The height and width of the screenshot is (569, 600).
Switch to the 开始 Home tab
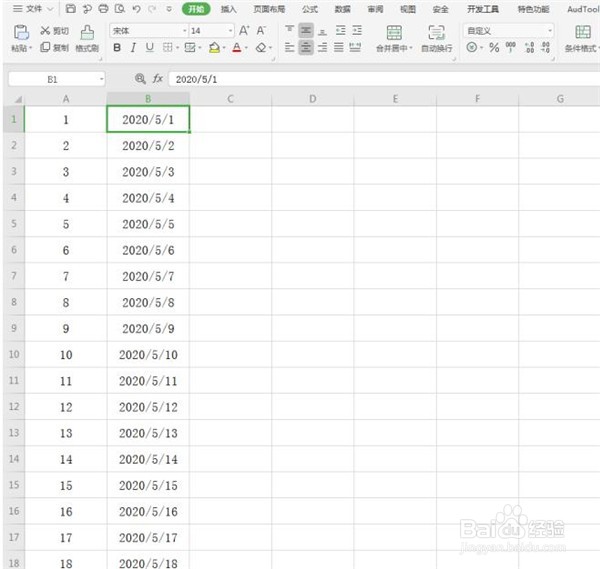click(x=196, y=9)
